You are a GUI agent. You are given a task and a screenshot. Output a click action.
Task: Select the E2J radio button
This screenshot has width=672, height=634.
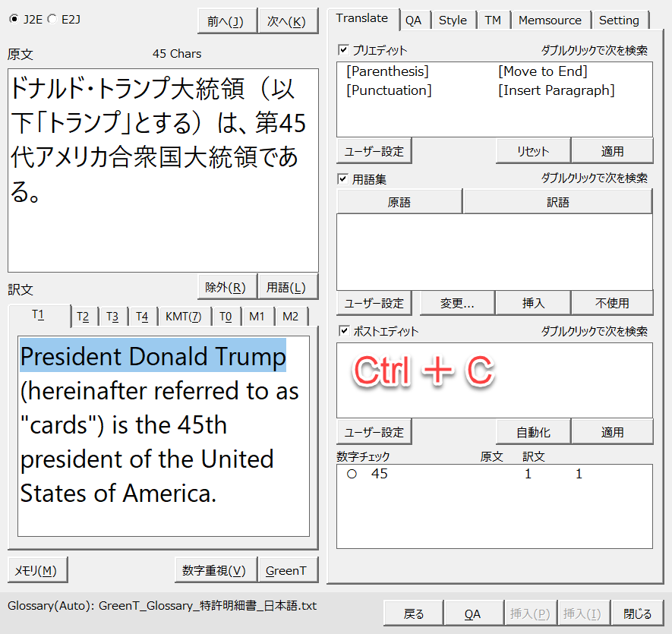pyautogui.click(x=52, y=20)
